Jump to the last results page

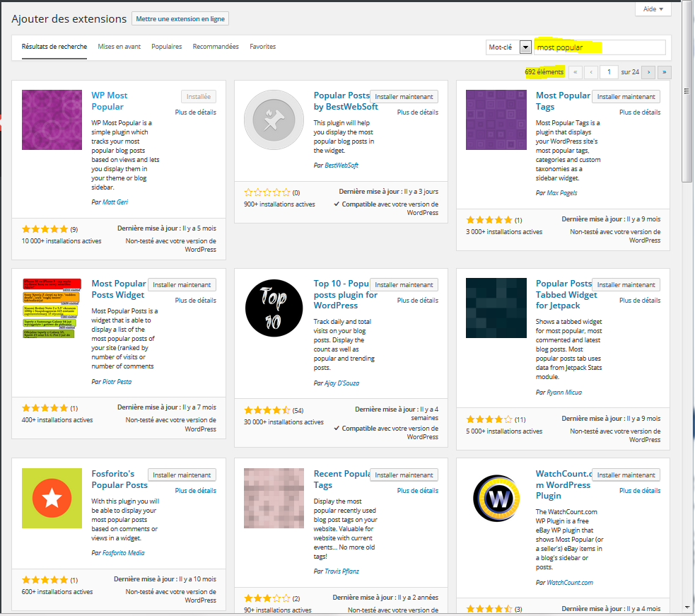coord(664,72)
